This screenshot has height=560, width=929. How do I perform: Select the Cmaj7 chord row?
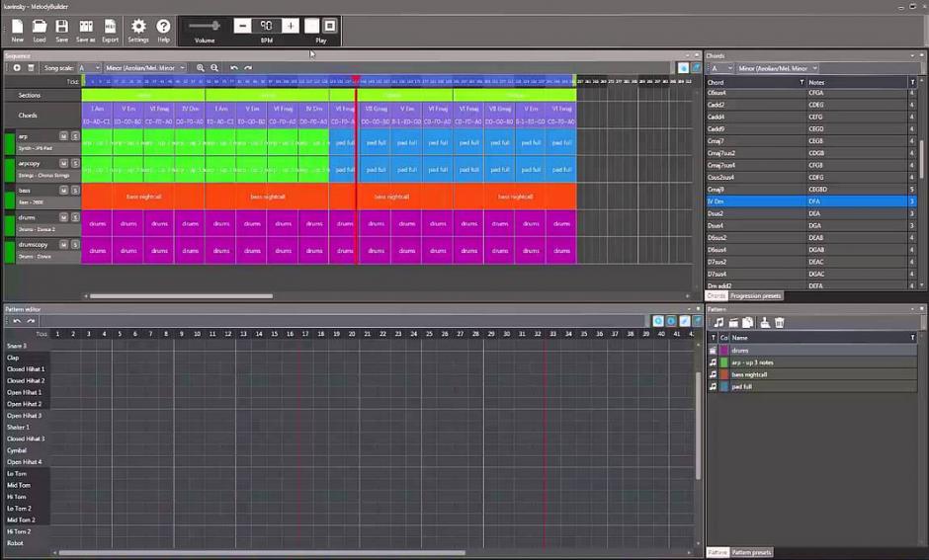tap(811, 141)
